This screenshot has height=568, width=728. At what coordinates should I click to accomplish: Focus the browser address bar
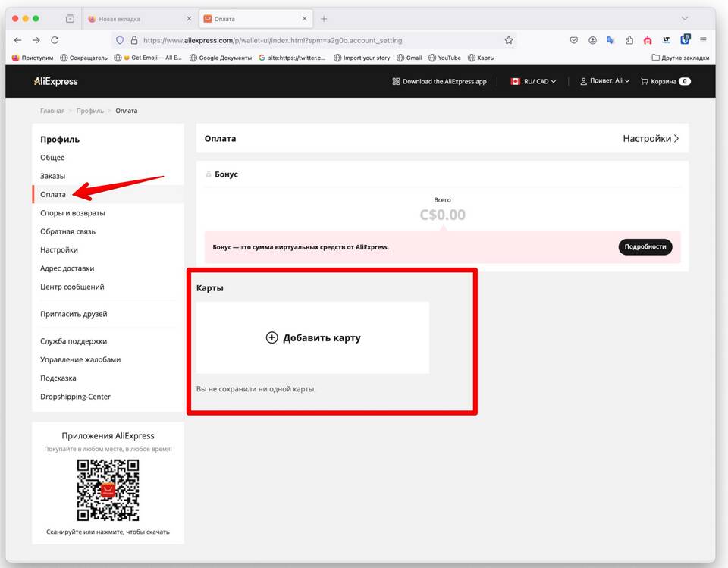tap(303, 40)
